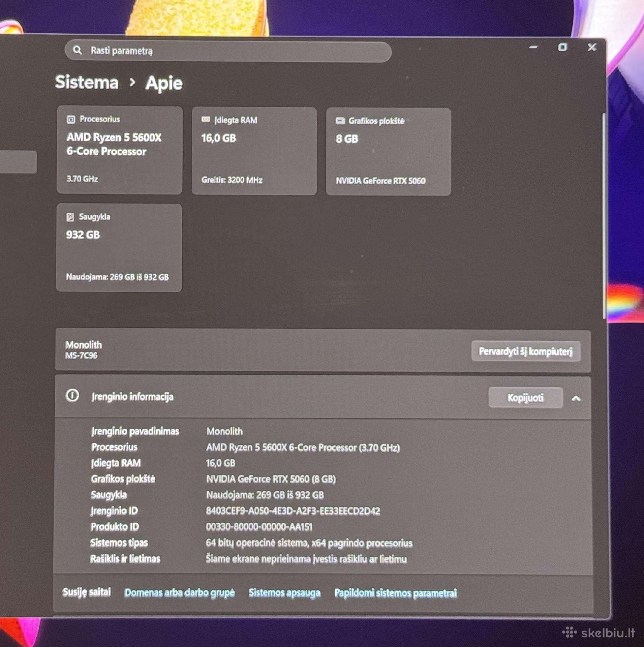Click 'Greitis: 3200 MHz' text
Image resolution: width=644 pixels, height=647 pixels.
[x=232, y=180]
